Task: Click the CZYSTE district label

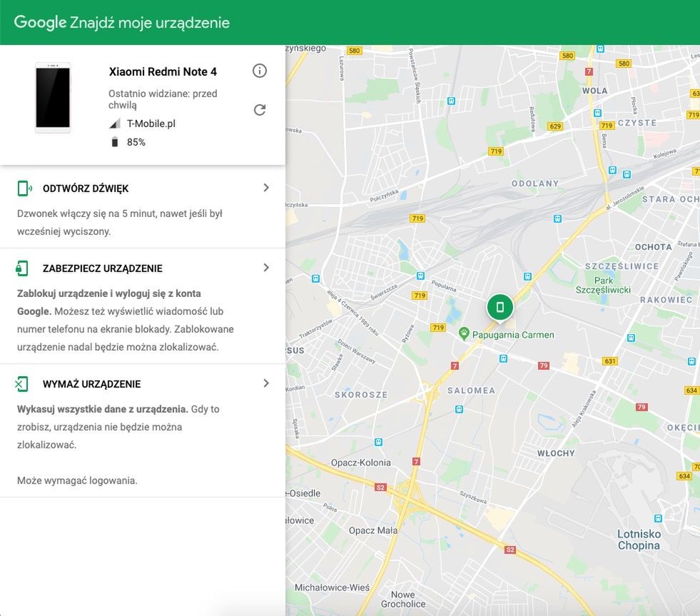Action: tap(637, 123)
